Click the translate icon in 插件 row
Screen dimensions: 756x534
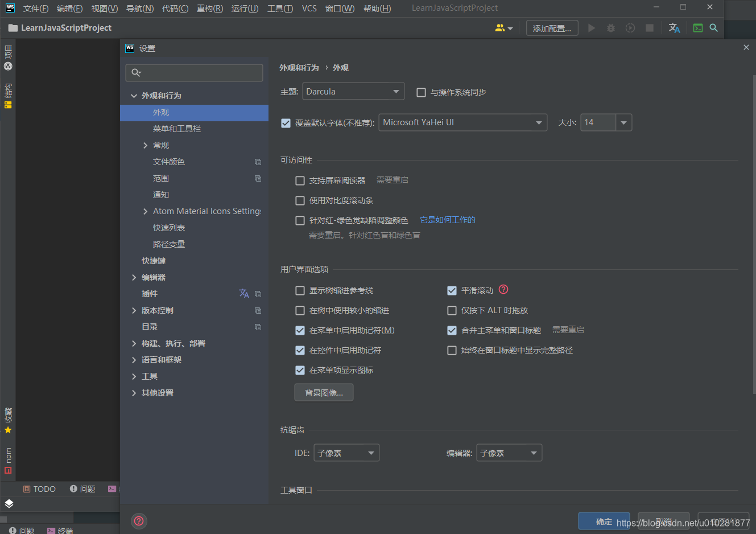[244, 294]
